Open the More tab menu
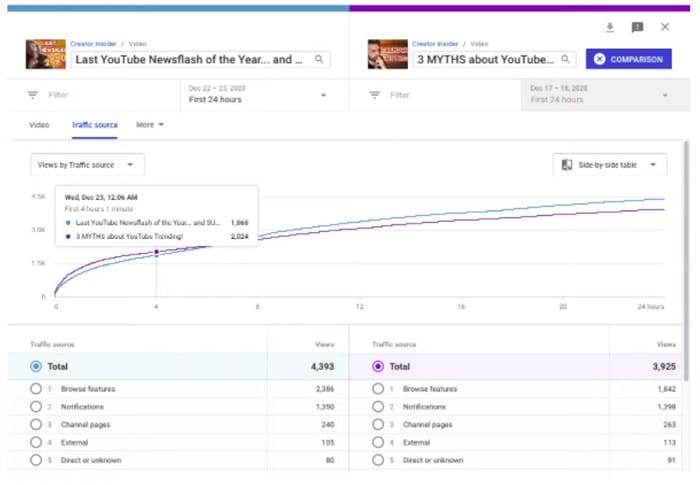The height and width of the screenshot is (485, 700). [150, 125]
